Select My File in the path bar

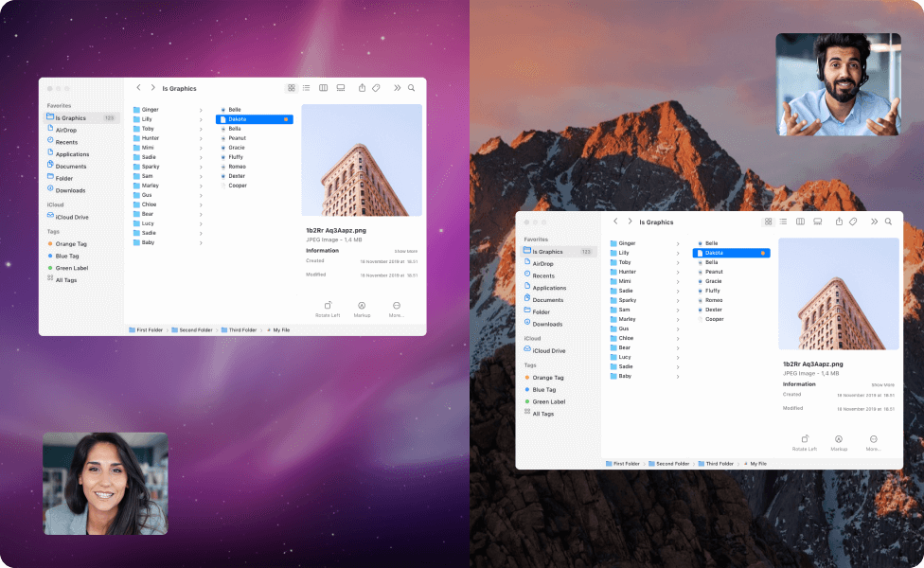point(279,329)
